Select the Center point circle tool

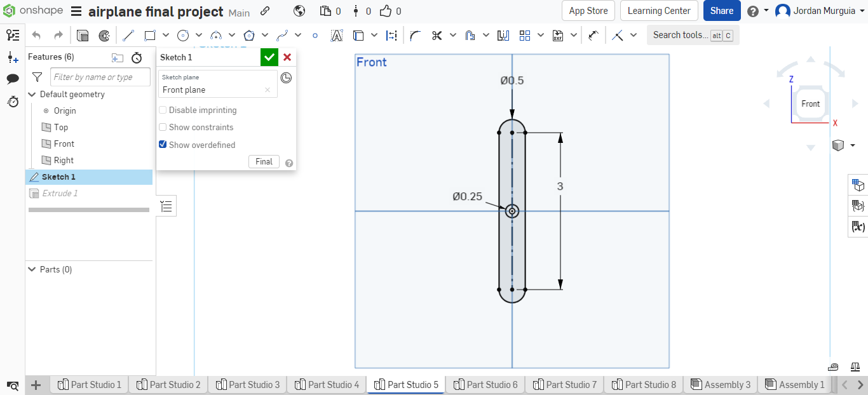click(x=182, y=35)
